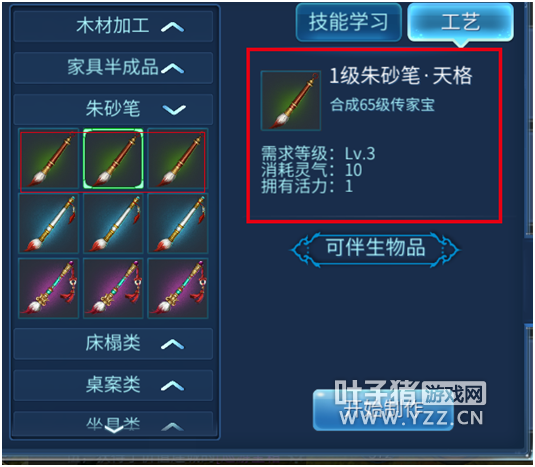
Task: Select the highlighted green cinnabar brush
Action: (x=113, y=159)
